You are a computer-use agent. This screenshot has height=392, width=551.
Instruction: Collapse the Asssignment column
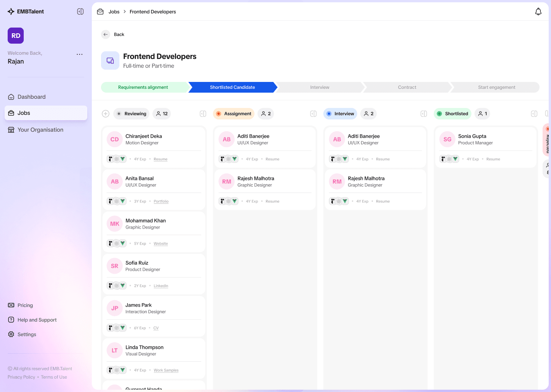pos(313,113)
